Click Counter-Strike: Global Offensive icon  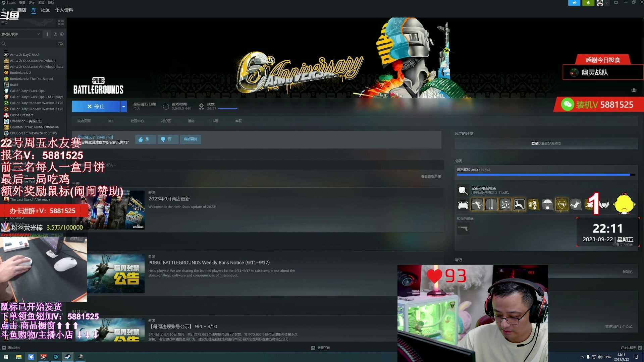point(6,127)
